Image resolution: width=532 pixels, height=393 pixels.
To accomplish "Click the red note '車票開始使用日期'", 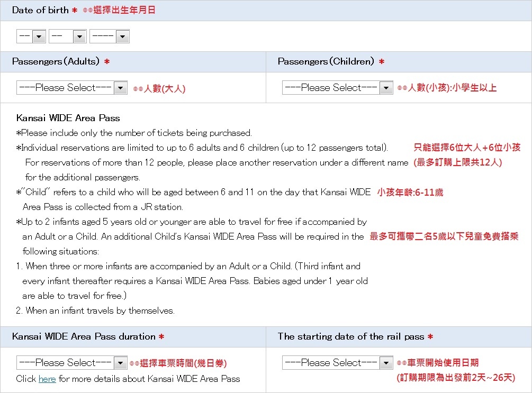I will coord(443,363).
